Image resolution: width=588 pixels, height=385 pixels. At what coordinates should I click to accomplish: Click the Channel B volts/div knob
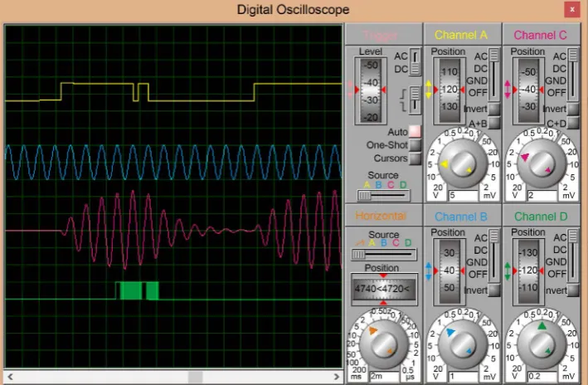point(463,345)
